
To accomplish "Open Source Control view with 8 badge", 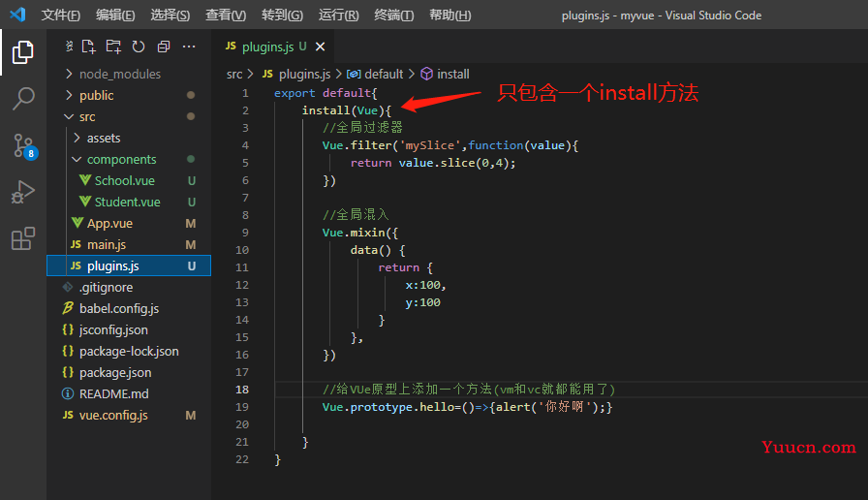I will click(24, 146).
